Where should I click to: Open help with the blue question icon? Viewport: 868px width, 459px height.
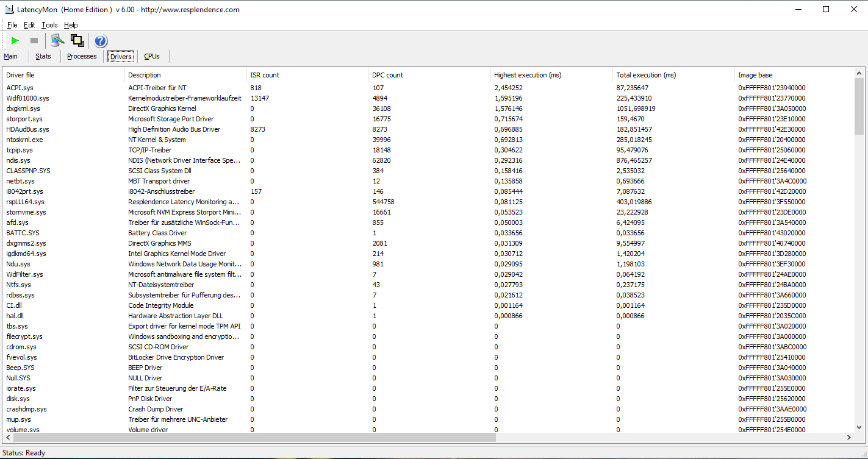point(101,41)
